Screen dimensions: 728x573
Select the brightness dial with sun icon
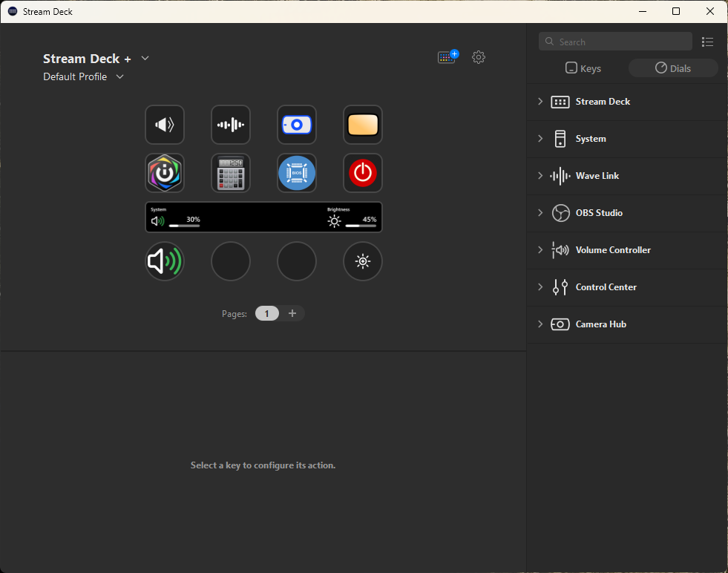[x=363, y=261]
